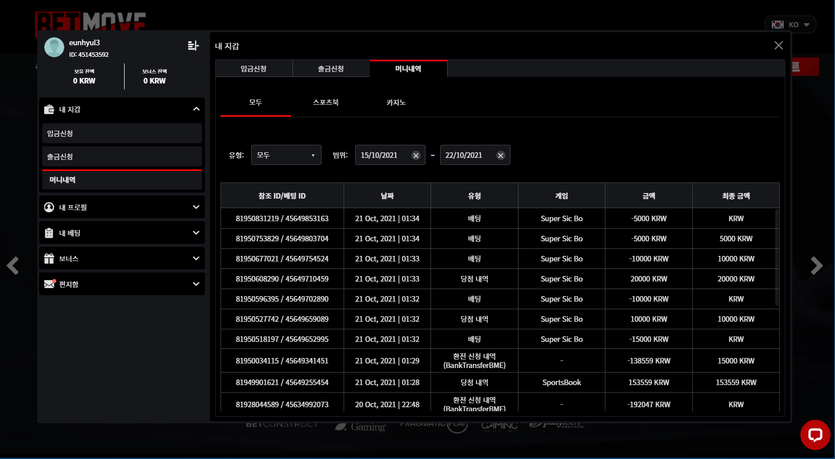Open the 유형 filter dropdown set to 모두
This screenshot has height=459, width=835.
click(286, 155)
